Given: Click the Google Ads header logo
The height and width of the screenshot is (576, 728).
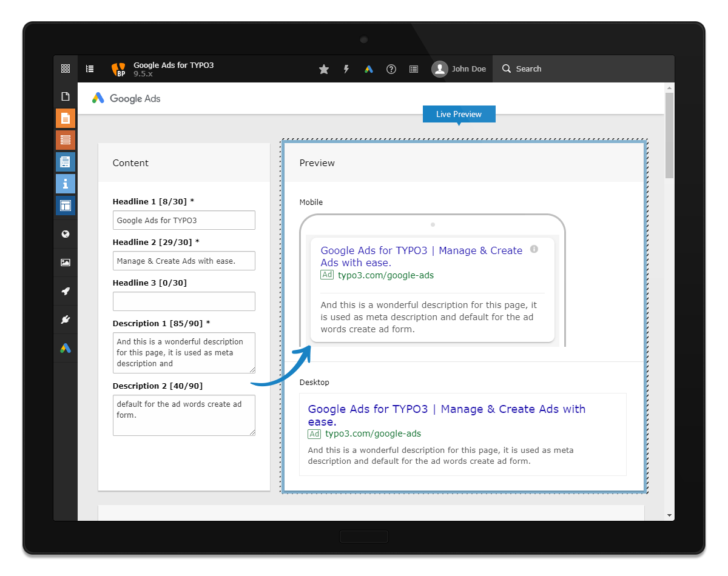Looking at the screenshot, I should (126, 98).
